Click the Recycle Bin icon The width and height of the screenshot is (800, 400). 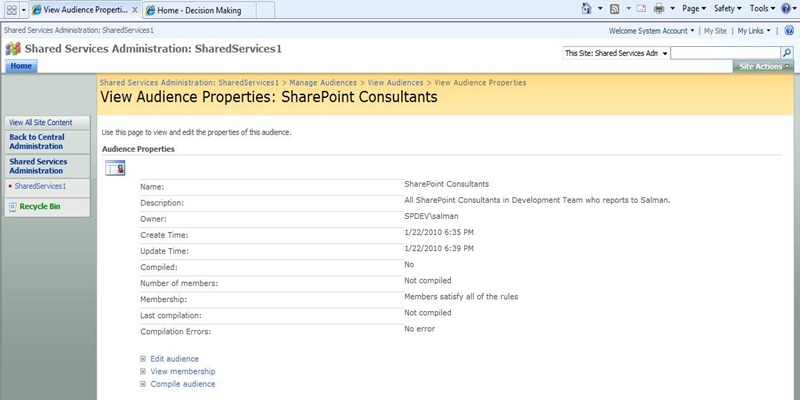click(13, 207)
